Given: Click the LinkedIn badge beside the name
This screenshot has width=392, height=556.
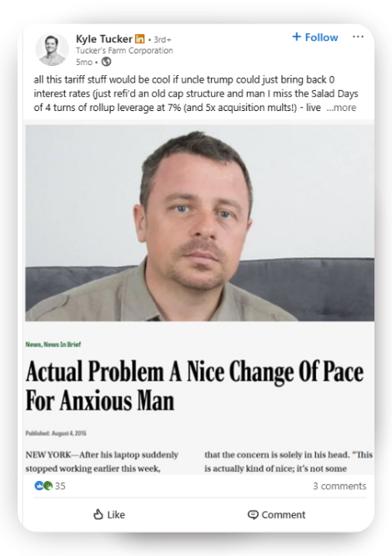Looking at the screenshot, I should pyautogui.click(x=140, y=38).
